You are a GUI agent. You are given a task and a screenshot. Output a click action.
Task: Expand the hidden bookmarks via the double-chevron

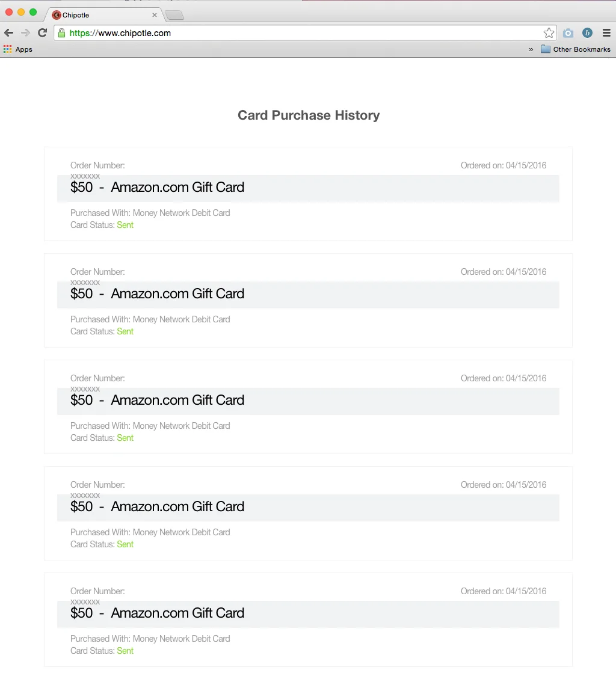tap(531, 49)
